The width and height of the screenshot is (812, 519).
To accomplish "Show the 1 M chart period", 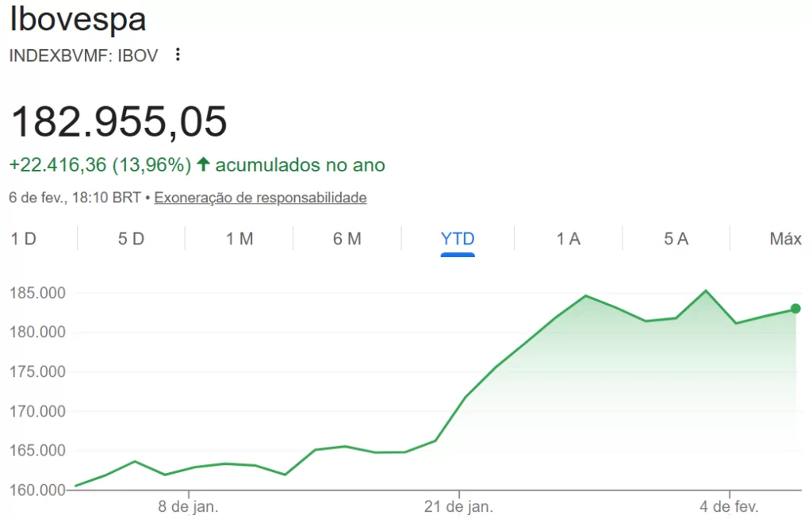I will (239, 239).
